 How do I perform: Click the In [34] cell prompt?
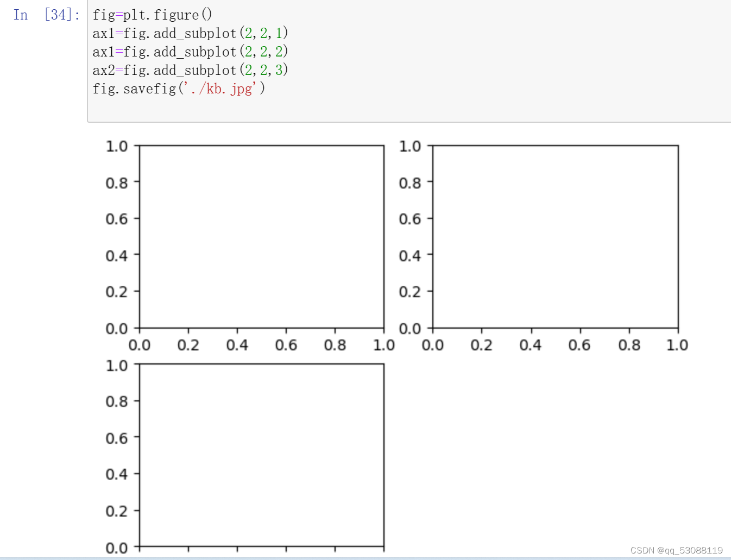pos(47,15)
